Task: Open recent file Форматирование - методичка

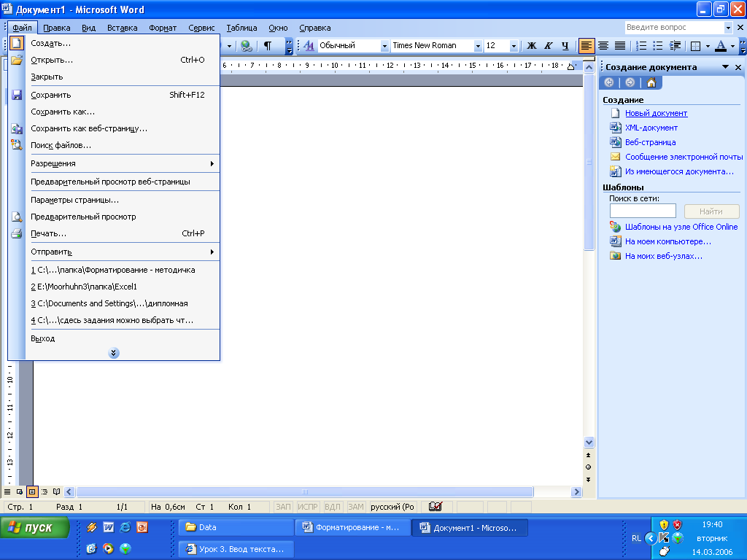Action: coord(114,270)
